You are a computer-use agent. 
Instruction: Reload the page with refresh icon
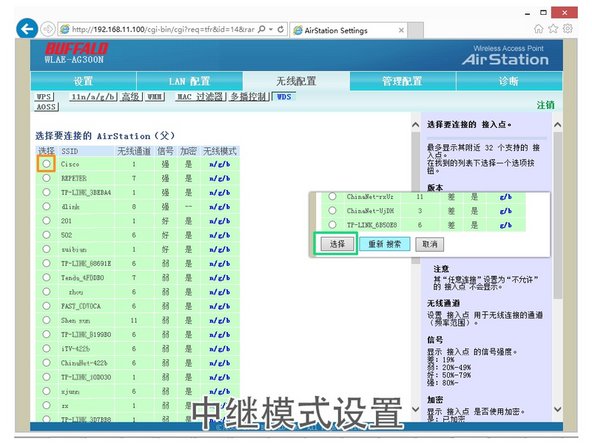[x=281, y=29]
